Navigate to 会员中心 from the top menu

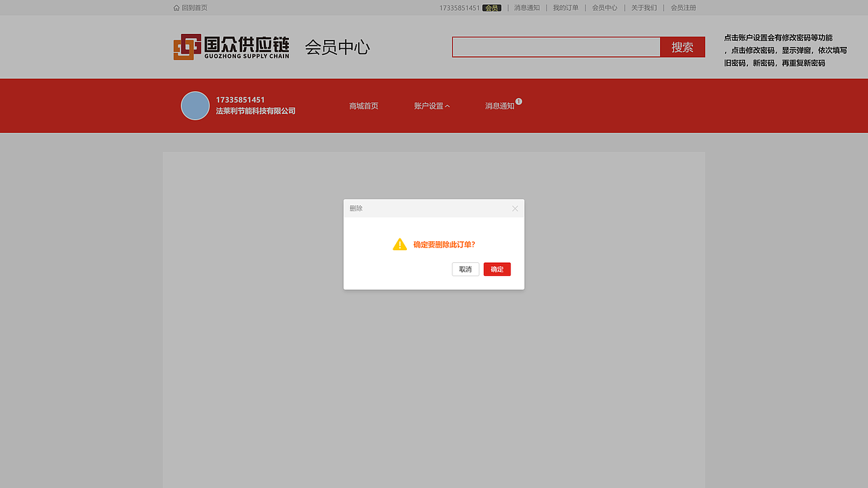(x=604, y=7)
